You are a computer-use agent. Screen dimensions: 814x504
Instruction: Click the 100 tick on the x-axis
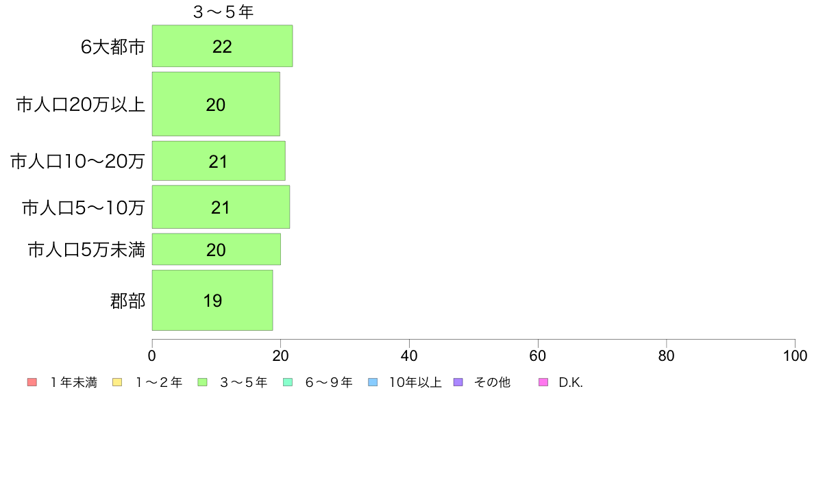(x=795, y=355)
